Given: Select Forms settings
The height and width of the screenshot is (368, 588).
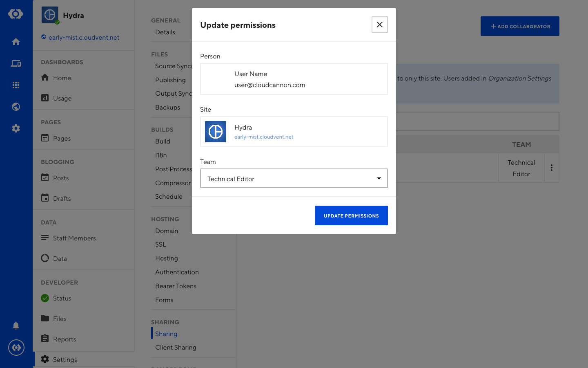Looking at the screenshot, I should point(164,300).
